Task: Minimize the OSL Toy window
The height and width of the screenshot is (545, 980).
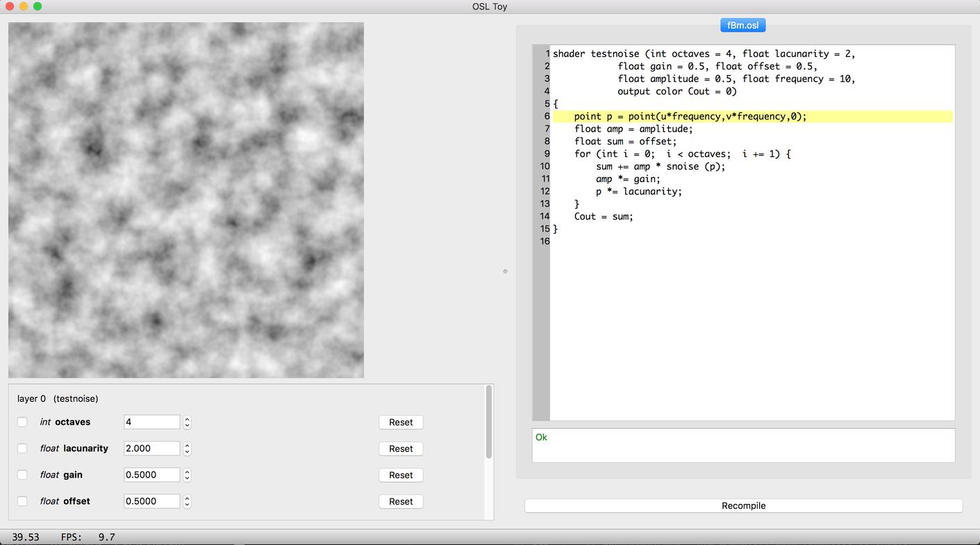Action: pyautogui.click(x=24, y=6)
